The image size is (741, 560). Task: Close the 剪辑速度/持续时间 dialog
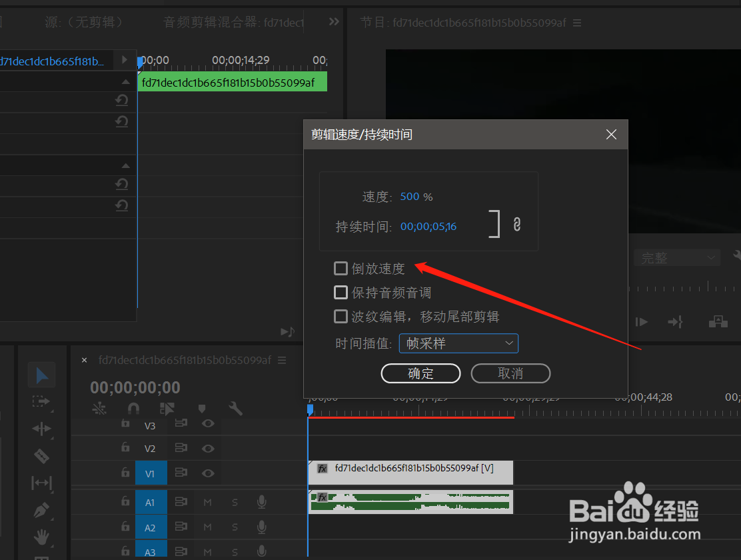(611, 135)
